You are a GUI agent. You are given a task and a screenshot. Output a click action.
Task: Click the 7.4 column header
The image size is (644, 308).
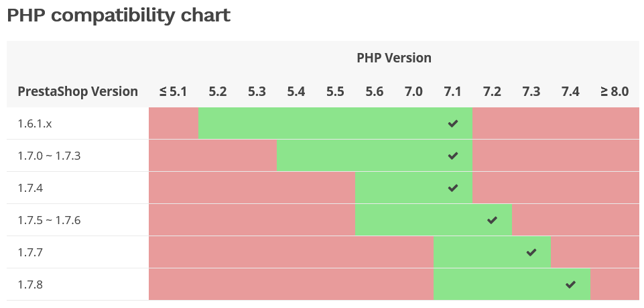pyautogui.click(x=570, y=91)
